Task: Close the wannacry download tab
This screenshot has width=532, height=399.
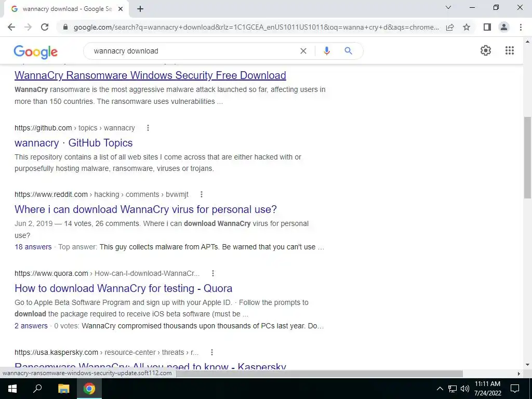Action: pyautogui.click(x=121, y=9)
